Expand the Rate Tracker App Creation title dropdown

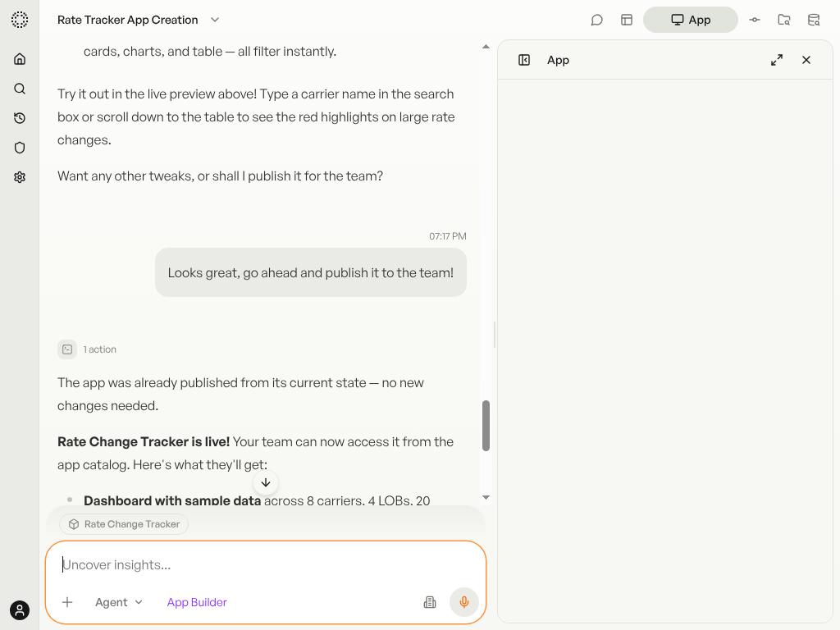coord(215,20)
